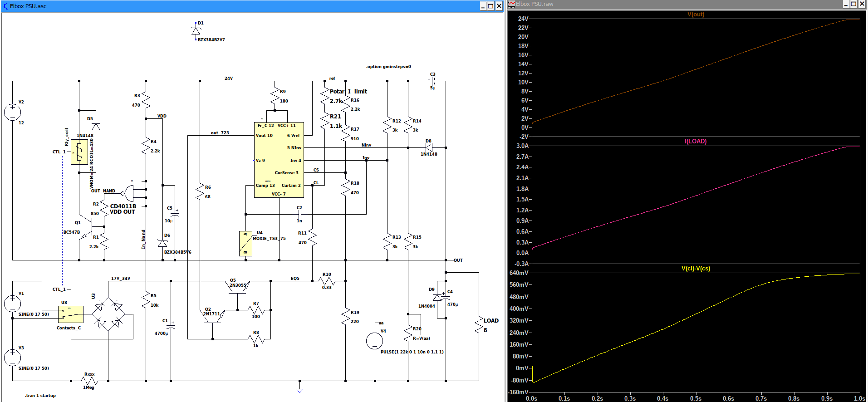Image resolution: width=868 pixels, height=402 pixels.
Task: Click the D5 1N4148 diode symbol
Action: 96,127
